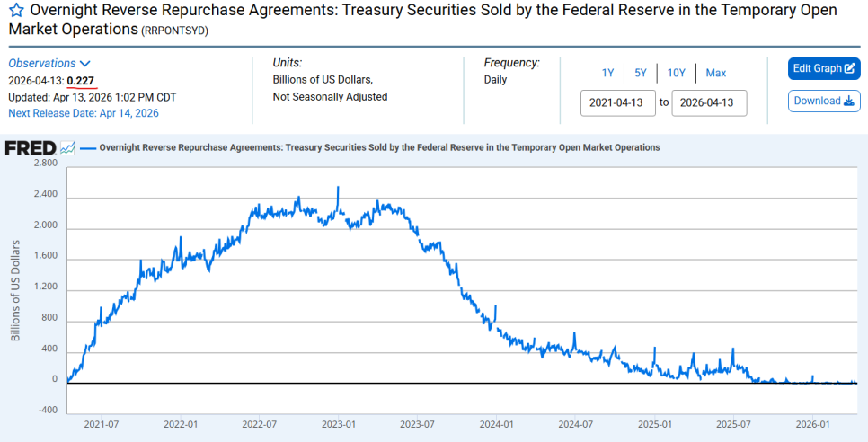Select the 10Y time range
Image resolution: width=868 pixels, height=442 pixels.
(x=676, y=73)
